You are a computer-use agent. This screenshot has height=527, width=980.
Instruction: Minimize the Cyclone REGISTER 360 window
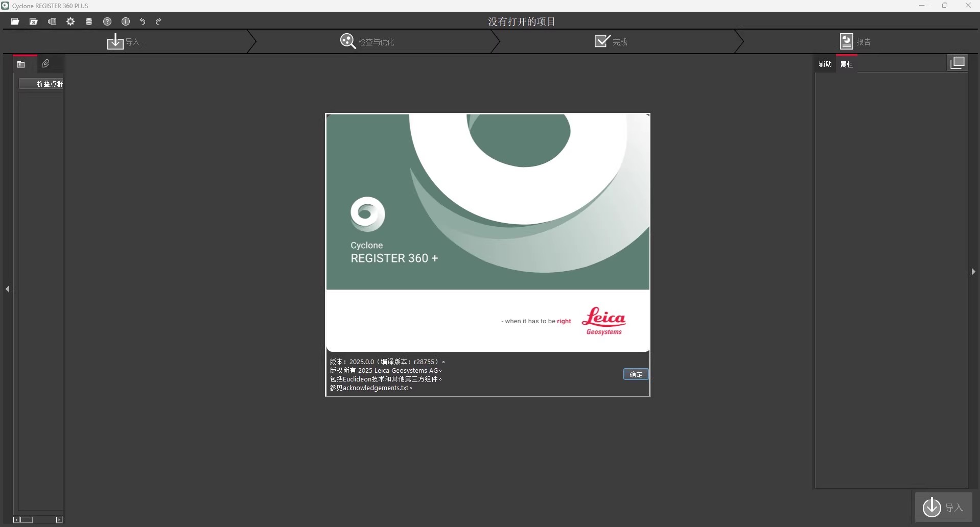point(922,6)
